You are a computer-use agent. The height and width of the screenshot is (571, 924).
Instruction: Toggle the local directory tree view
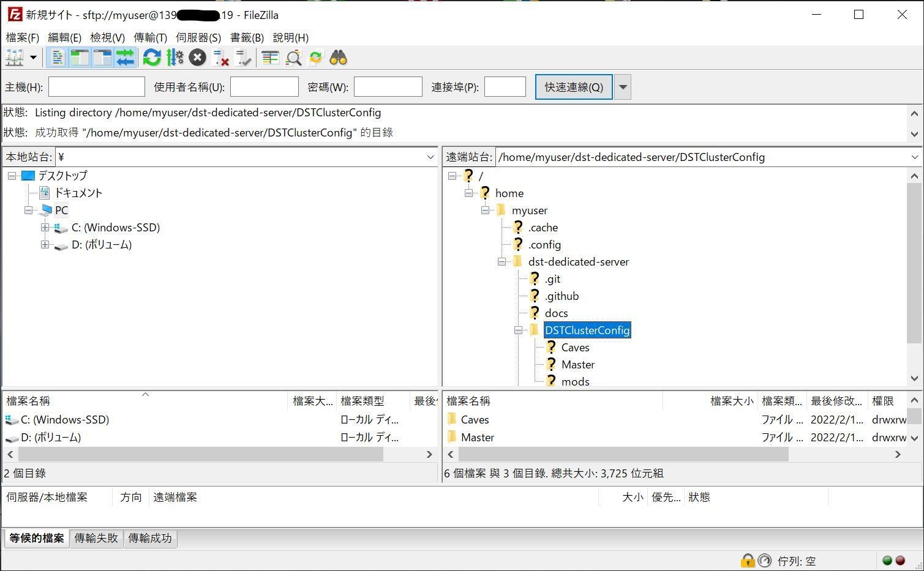[80, 58]
